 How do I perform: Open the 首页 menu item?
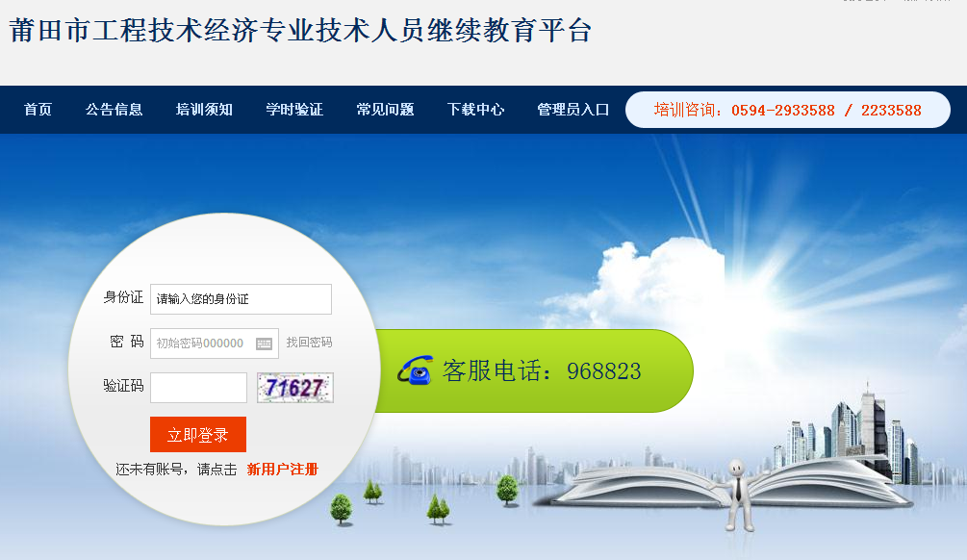pos(38,110)
